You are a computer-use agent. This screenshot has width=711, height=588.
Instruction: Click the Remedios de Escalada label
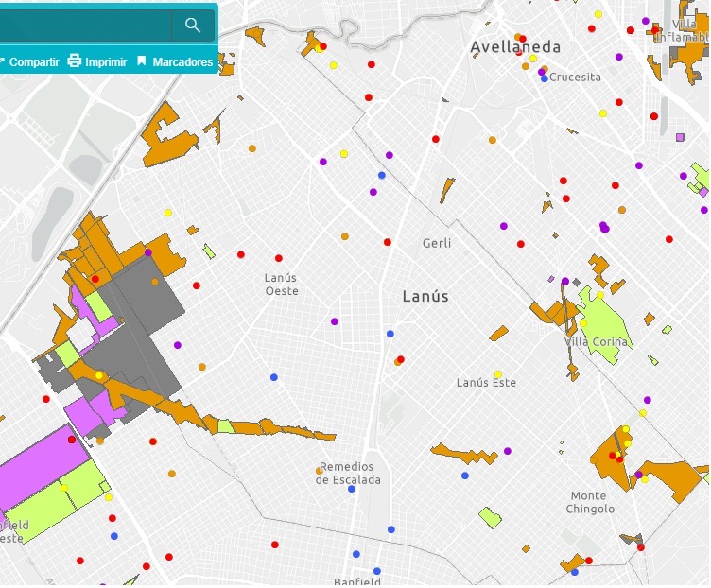click(347, 473)
